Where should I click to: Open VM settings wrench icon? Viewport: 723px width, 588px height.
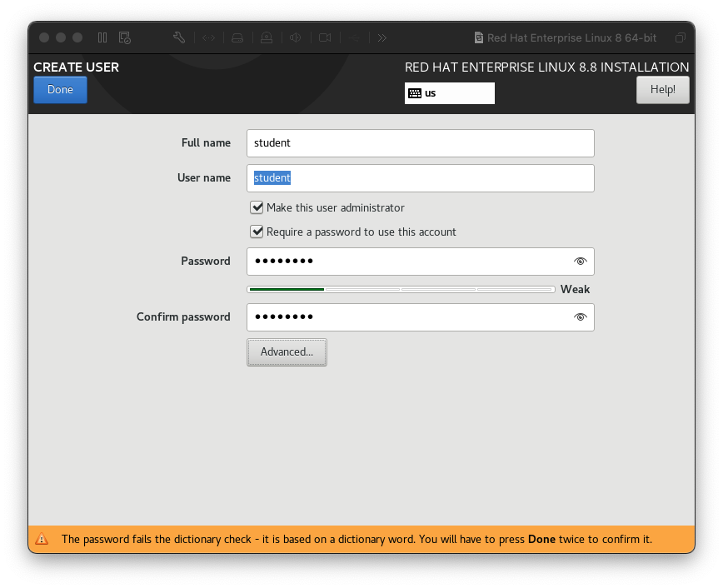pos(179,37)
